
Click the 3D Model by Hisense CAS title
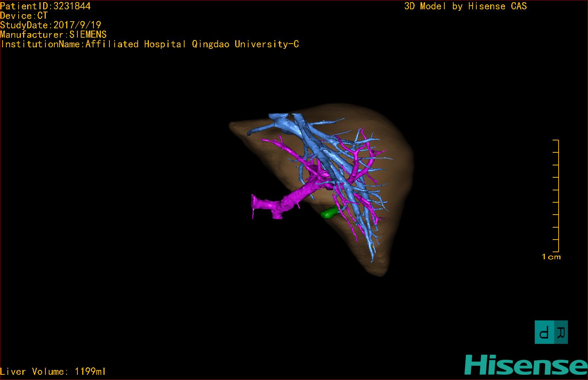coord(465,6)
